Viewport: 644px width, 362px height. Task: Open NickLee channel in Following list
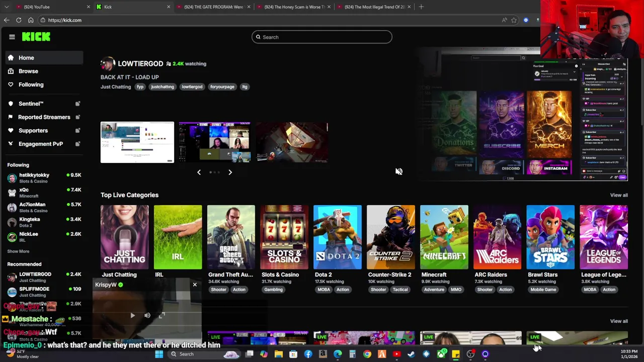pos(44,237)
